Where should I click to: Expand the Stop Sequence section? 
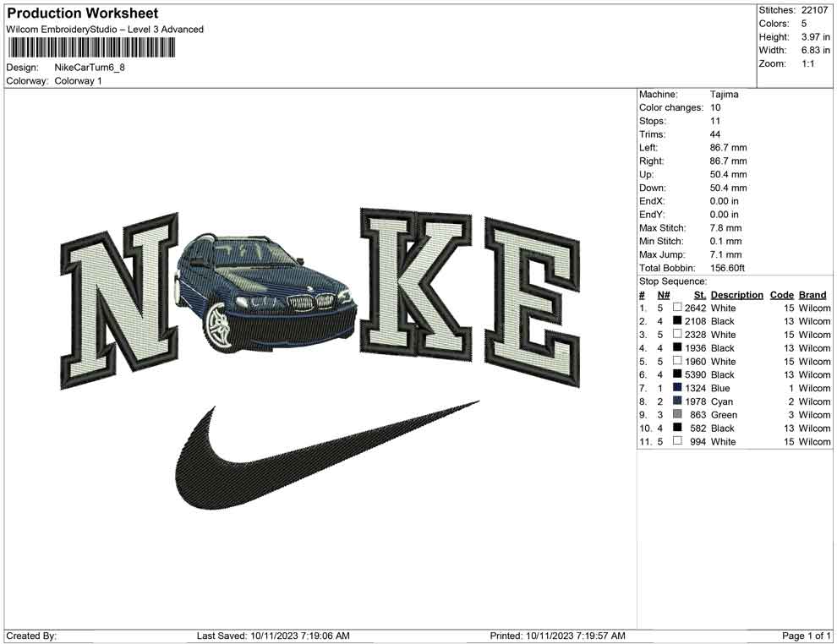tap(672, 280)
